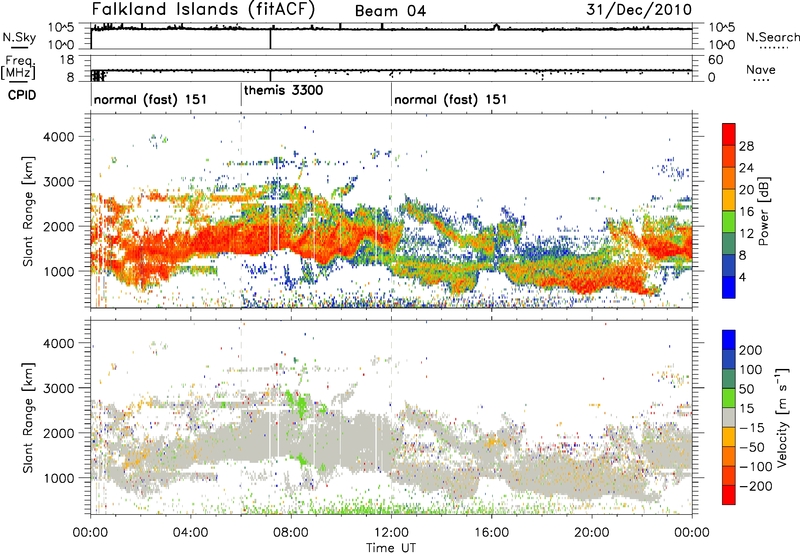Click the "Velocity [m s⁻¹]" colorbar title
The height and width of the screenshot is (554, 800).
(x=782, y=417)
